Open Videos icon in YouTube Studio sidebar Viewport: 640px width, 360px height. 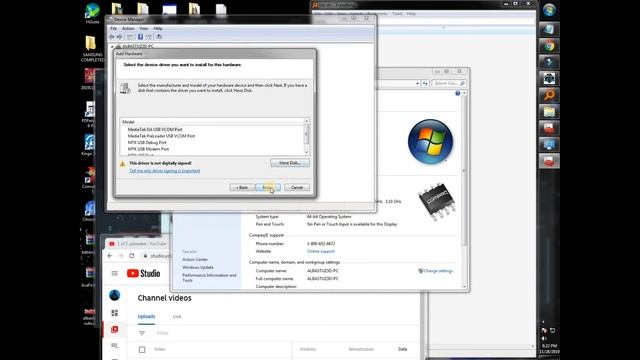click(x=115, y=329)
